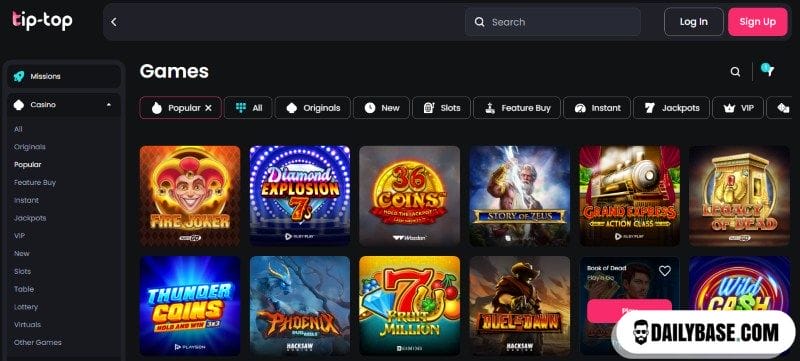Open All in the sidebar list
Image resolution: width=800 pixels, height=361 pixels.
pyautogui.click(x=18, y=129)
